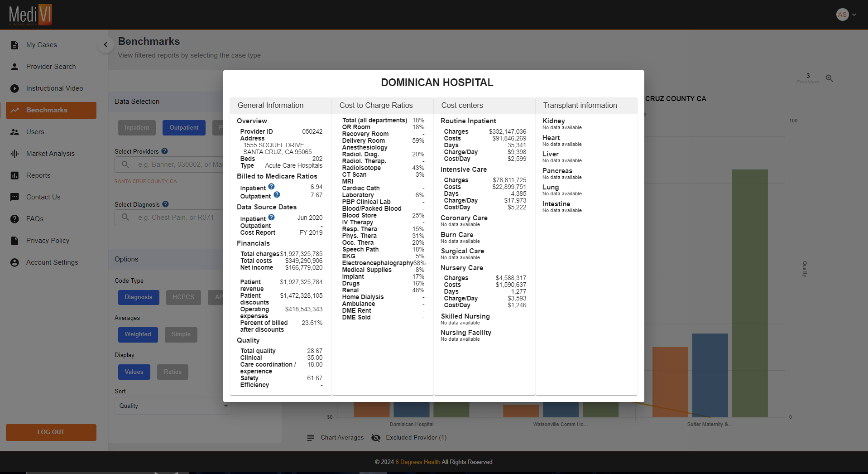The height and width of the screenshot is (474, 868).
Task: Click help icon beside Select Providers
Action: click(165, 151)
